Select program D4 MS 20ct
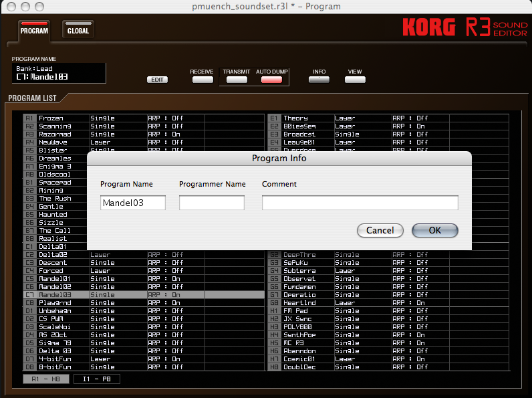 coord(144,335)
